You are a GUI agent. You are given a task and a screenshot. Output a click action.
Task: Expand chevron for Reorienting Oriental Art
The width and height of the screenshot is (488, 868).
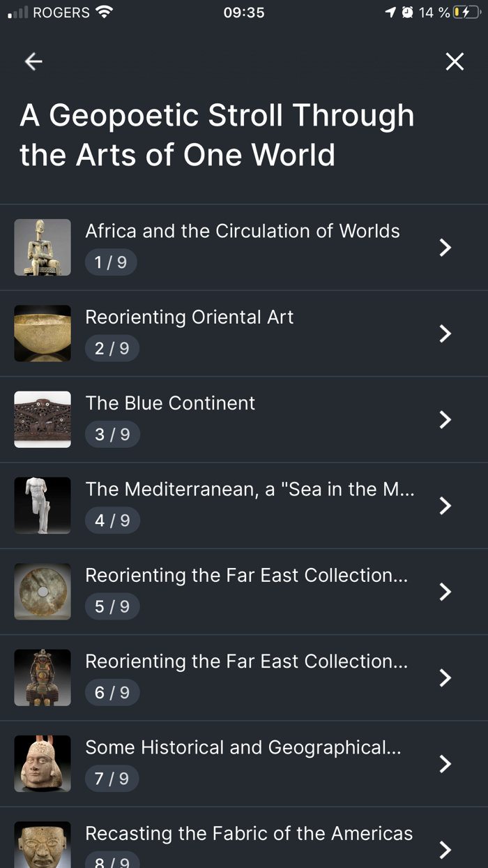445,334
